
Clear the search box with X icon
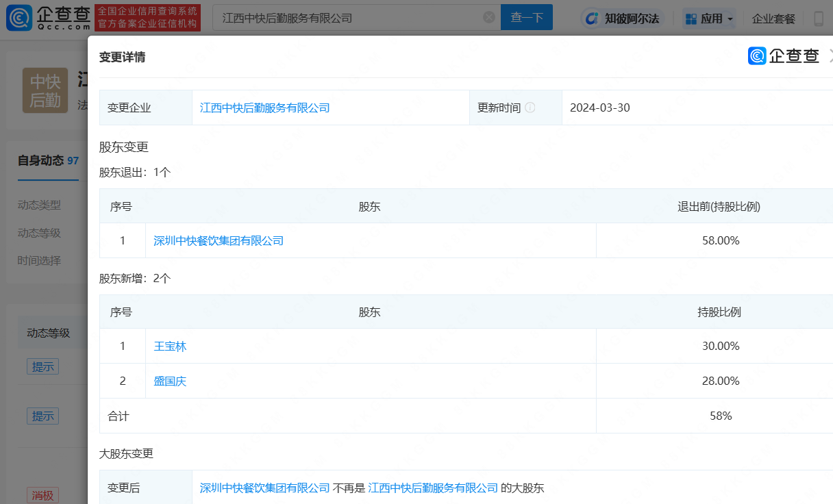point(489,18)
